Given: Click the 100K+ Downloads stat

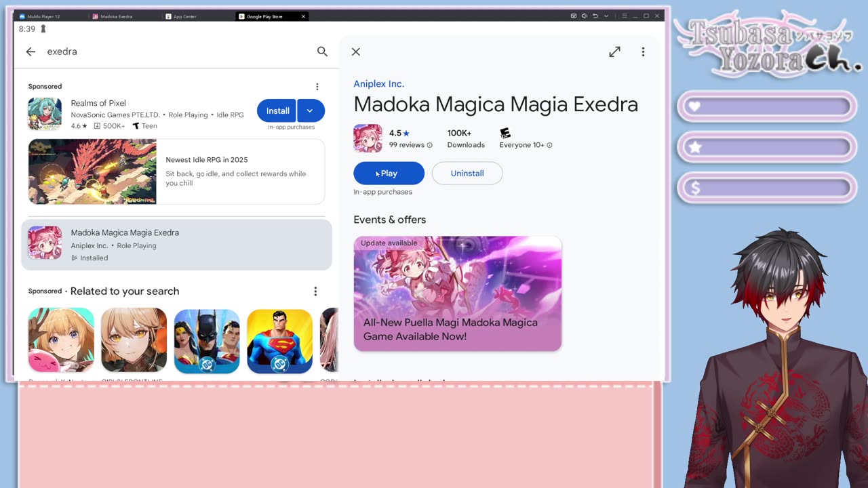Looking at the screenshot, I should point(466,138).
